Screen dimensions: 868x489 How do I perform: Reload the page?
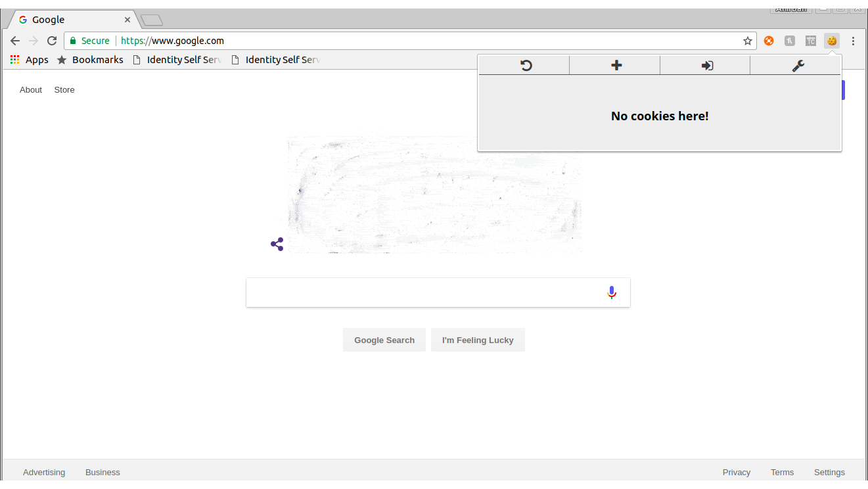point(52,41)
